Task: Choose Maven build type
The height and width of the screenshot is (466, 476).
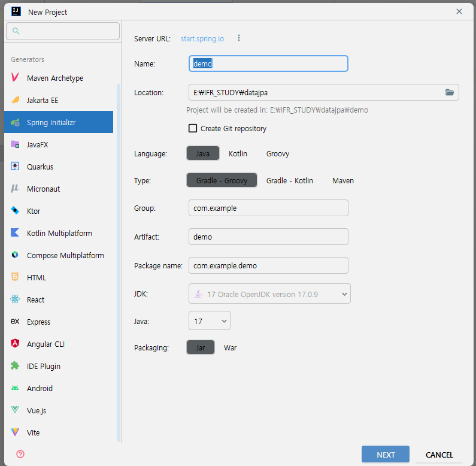Action: pos(343,180)
